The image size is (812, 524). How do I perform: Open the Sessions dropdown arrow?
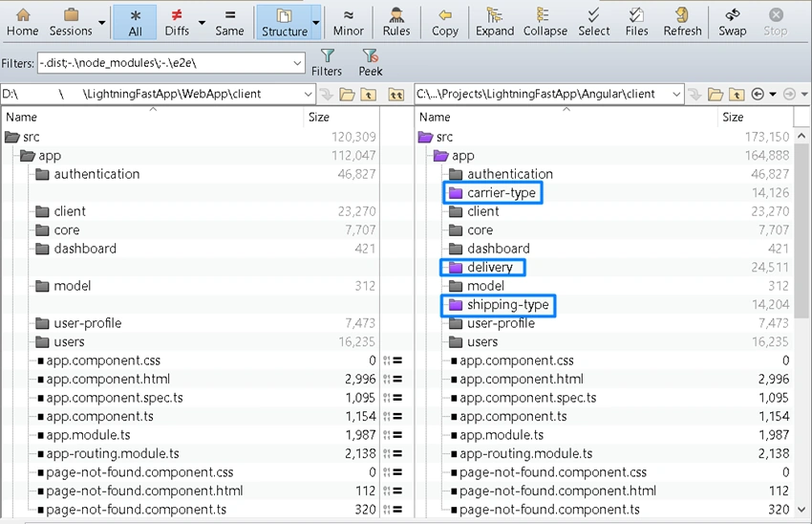point(102,22)
